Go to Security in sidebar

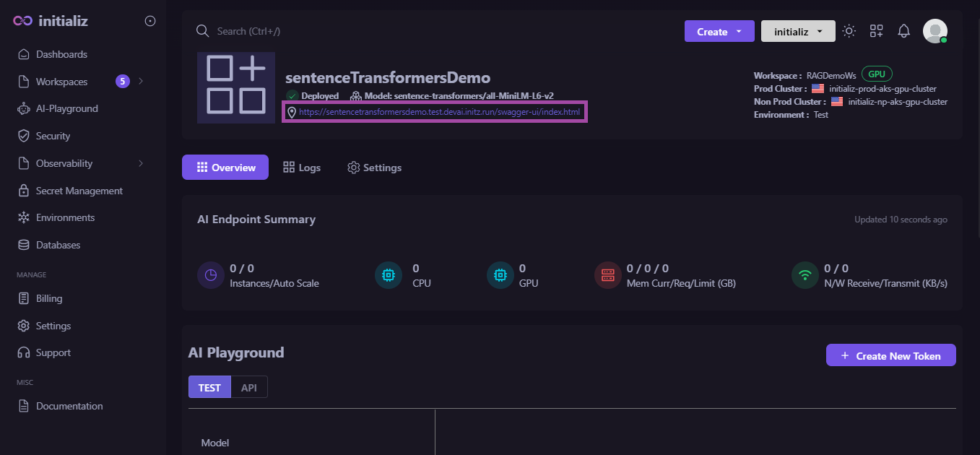click(53, 136)
